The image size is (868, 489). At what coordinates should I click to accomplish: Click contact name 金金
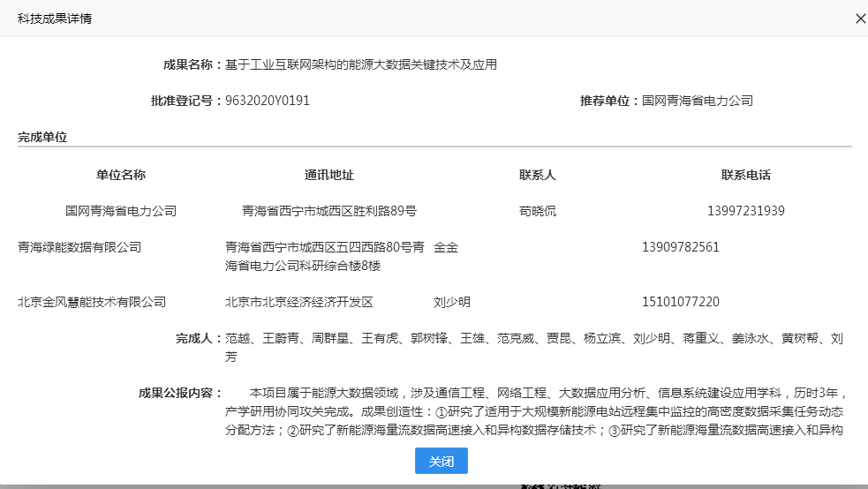coord(446,247)
